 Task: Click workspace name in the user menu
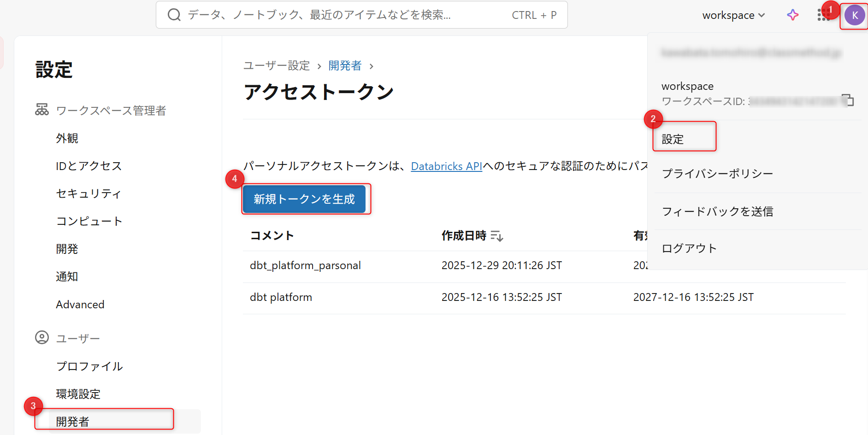pyautogui.click(x=687, y=86)
